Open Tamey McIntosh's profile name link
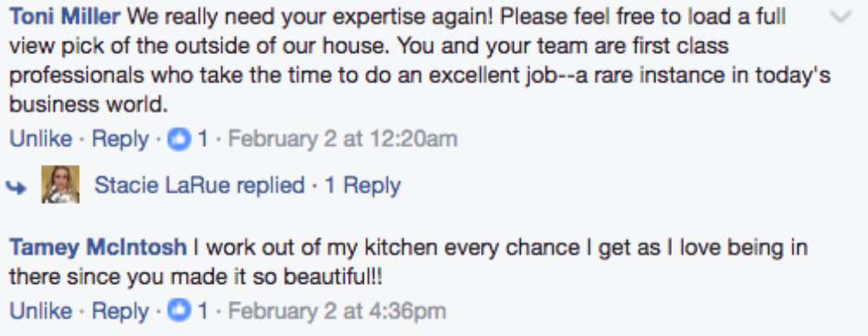 click(x=98, y=247)
